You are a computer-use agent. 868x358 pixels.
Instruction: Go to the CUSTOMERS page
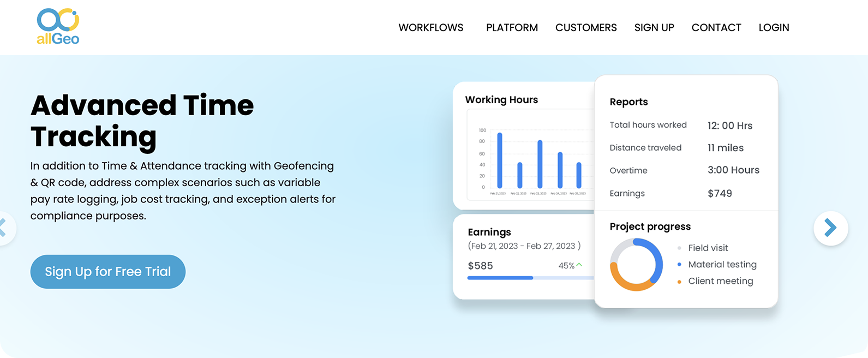[x=586, y=28]
